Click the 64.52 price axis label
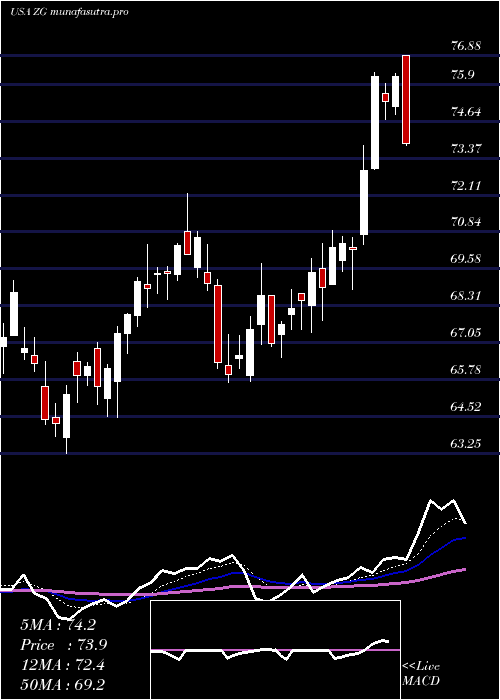Viewport: 500px width, 700px height. tap(467, 407)
